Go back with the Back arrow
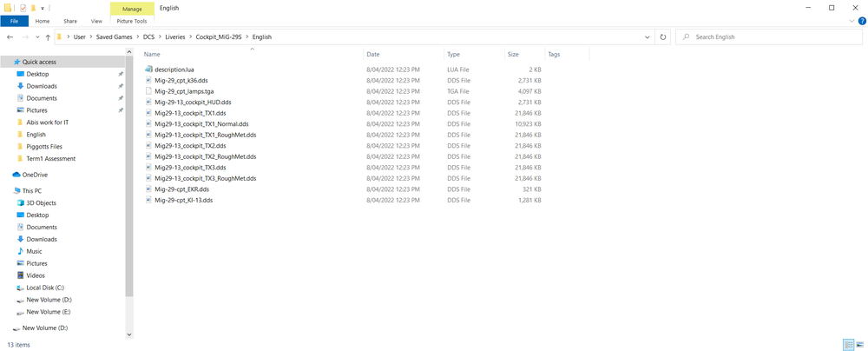 click(x=10, y=37)
